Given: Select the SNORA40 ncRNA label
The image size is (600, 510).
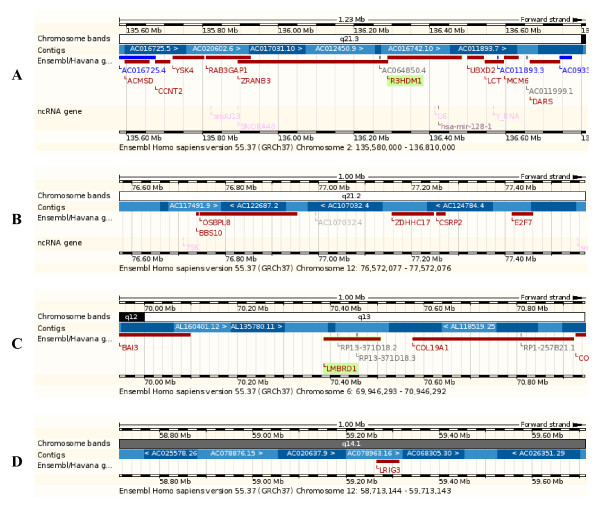Looking at the screenshot, I should [258, 126].
